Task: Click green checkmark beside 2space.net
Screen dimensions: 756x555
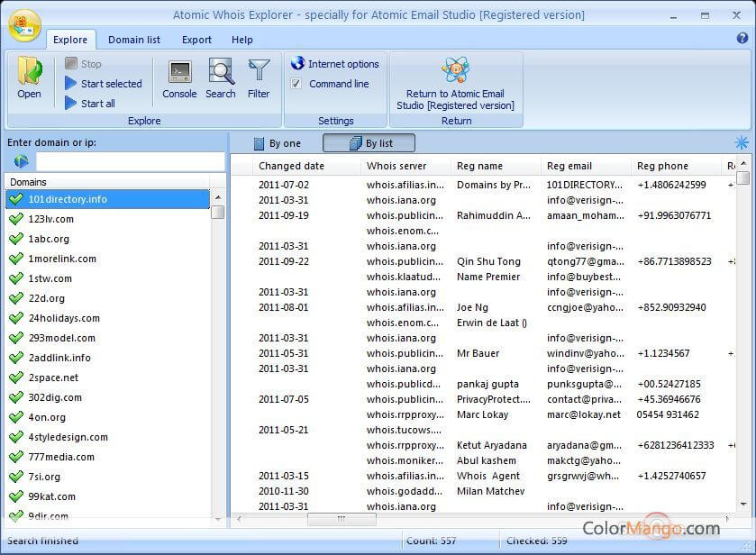Action: [x=16, y=378]
